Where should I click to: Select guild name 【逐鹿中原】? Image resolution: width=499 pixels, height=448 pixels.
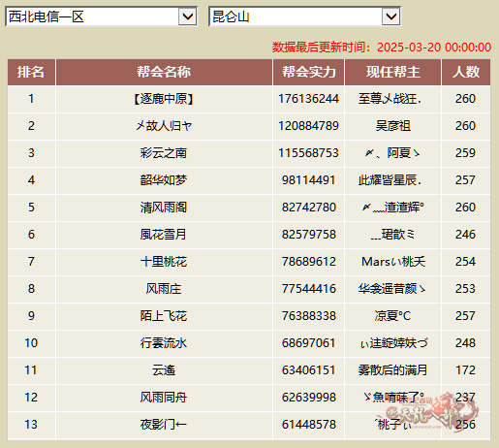click(164, 99)
